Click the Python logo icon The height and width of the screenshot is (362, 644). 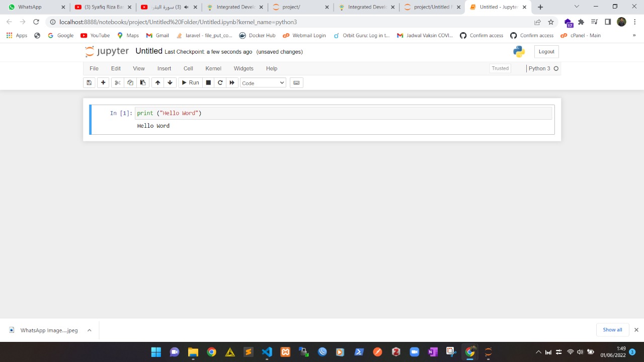[519, 51]
